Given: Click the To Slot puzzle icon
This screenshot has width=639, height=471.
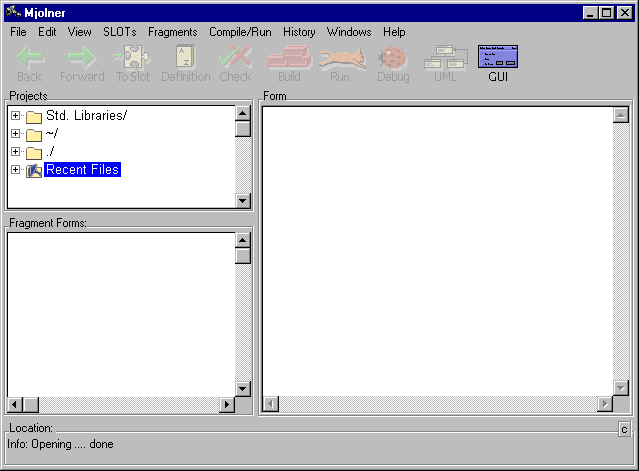Looking at the screenshot, I should [x=133, y=58].
